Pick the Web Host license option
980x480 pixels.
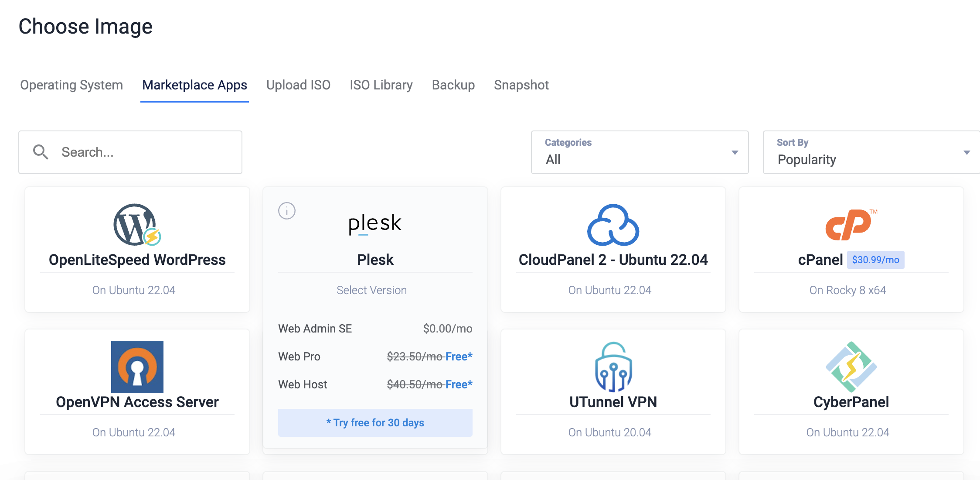coord(375,384)
